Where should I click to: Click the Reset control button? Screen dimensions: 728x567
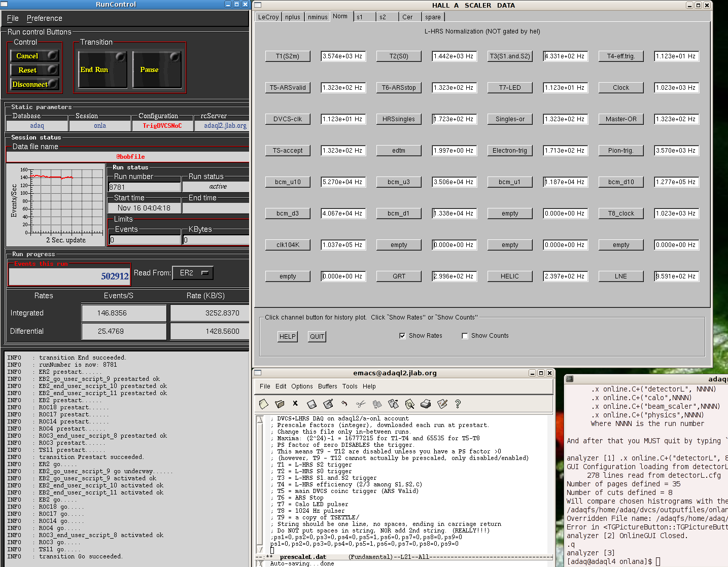click(x=34, y=70)
